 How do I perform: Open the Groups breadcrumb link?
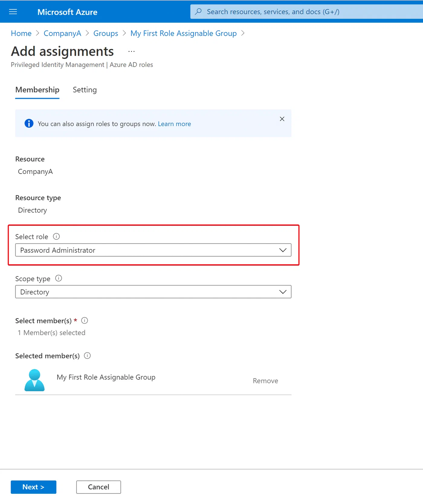(106, 33)
